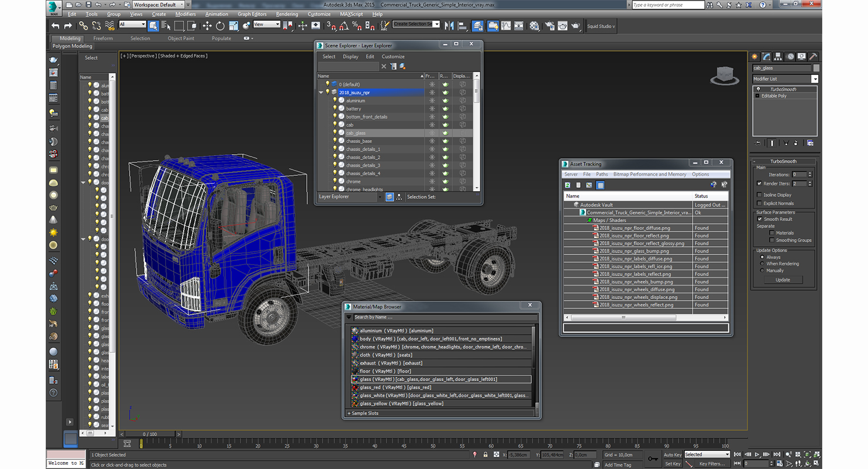The width and height of the screenshot is (868, 469).
Task: Click the Zoom Extents All viewport icon
Action: pyautogui.click(x=816, y=454)
